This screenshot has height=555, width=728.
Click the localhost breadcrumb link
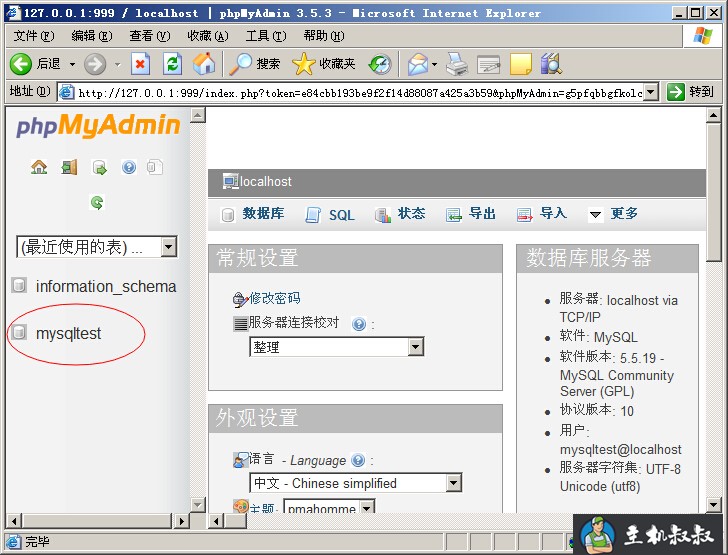(266, 181)
